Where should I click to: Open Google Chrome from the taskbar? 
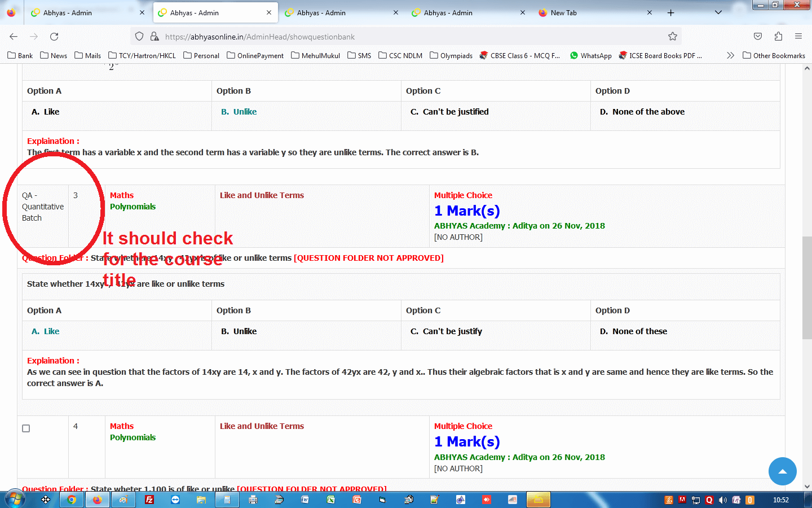72,500
